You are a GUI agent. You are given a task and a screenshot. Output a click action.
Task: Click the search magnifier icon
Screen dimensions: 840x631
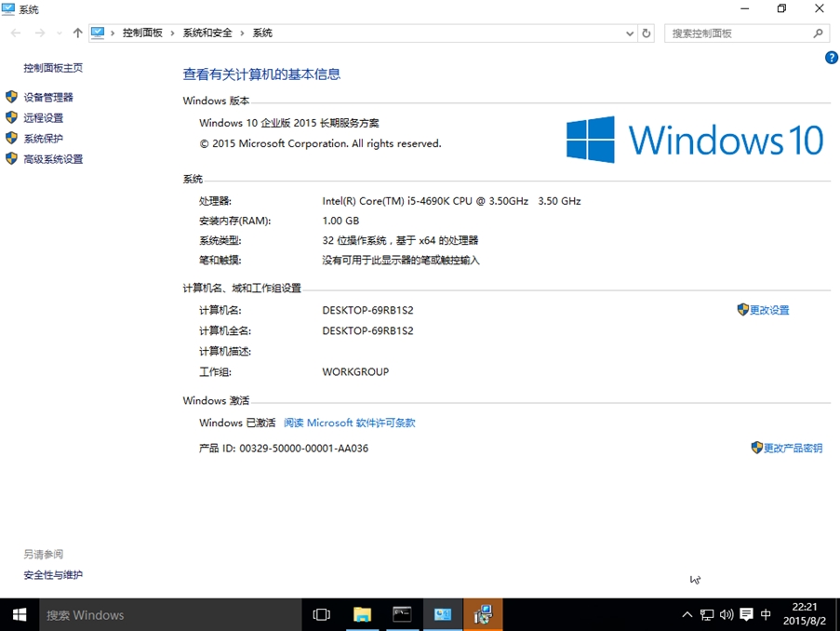pyautogui.click(x=818, y=34)
